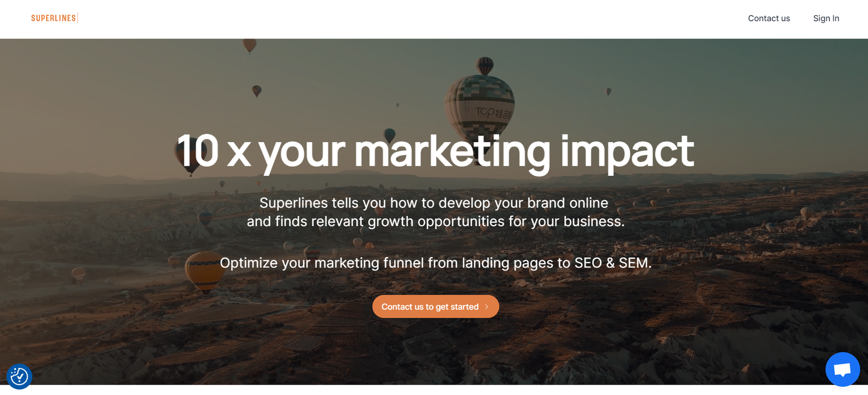Click the balloon touching the header edge
The height and width of the screenshot is (395, 868).
(250, 46)
